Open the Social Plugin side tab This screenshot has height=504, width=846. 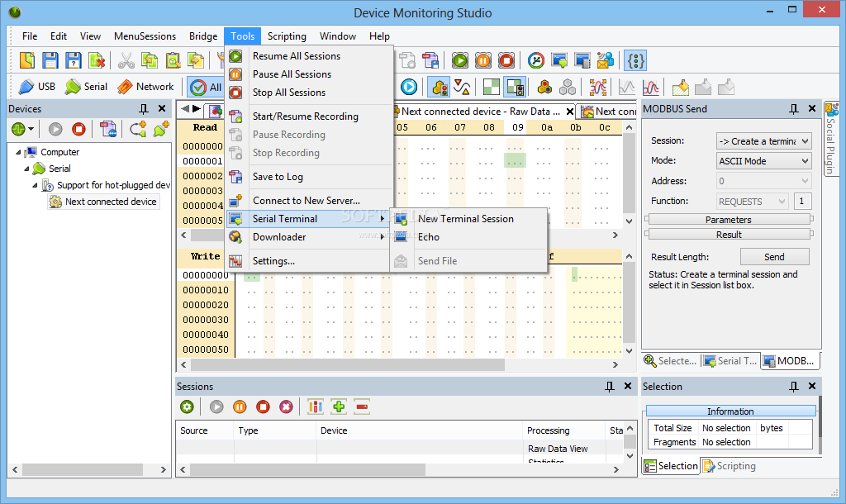point(831,139)
